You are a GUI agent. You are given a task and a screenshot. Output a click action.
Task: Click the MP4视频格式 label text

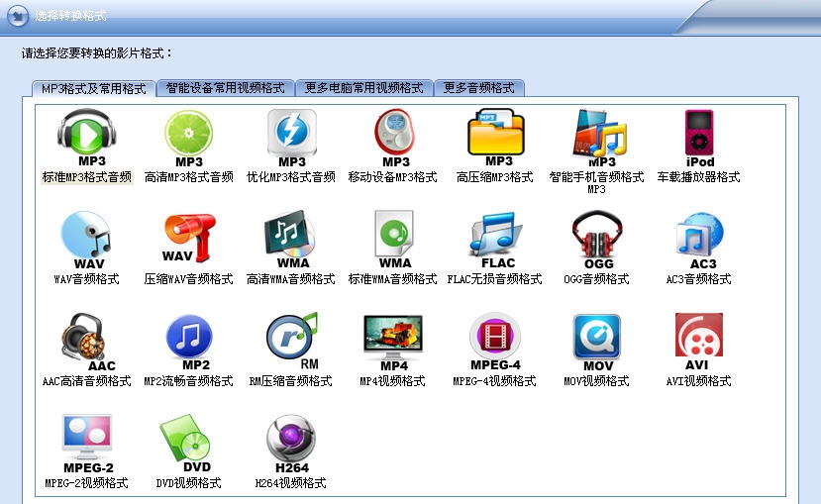pos(393,381)
